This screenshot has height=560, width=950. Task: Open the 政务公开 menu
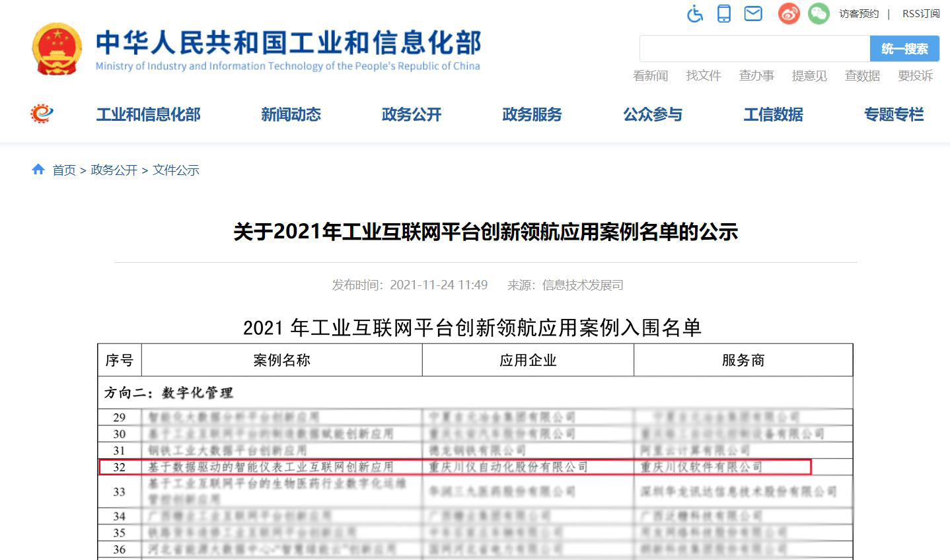(410, 114)
